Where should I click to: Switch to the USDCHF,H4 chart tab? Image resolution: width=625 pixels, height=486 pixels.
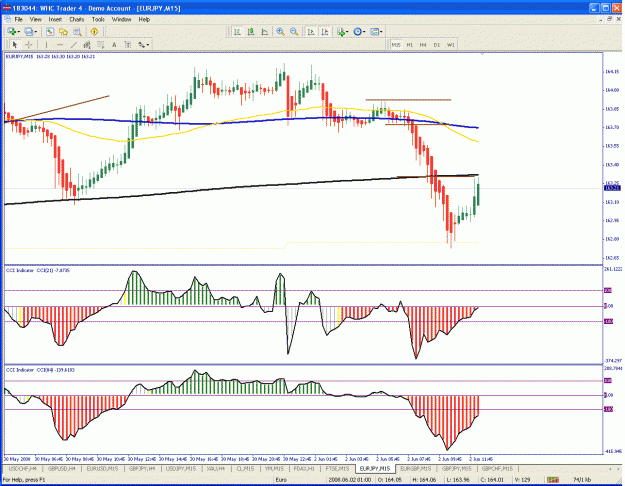(x=23, y=468)
